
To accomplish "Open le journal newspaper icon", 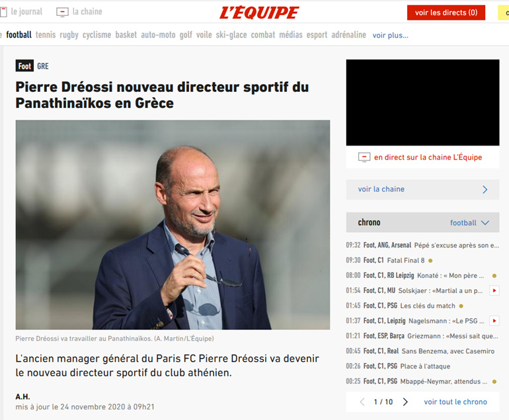I will point(3,12).
